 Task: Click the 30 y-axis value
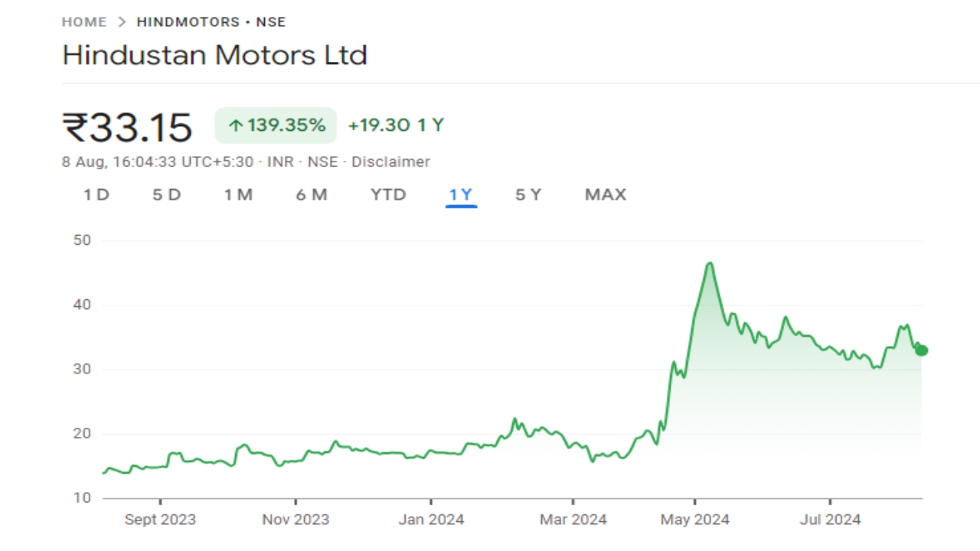(82, 370)
